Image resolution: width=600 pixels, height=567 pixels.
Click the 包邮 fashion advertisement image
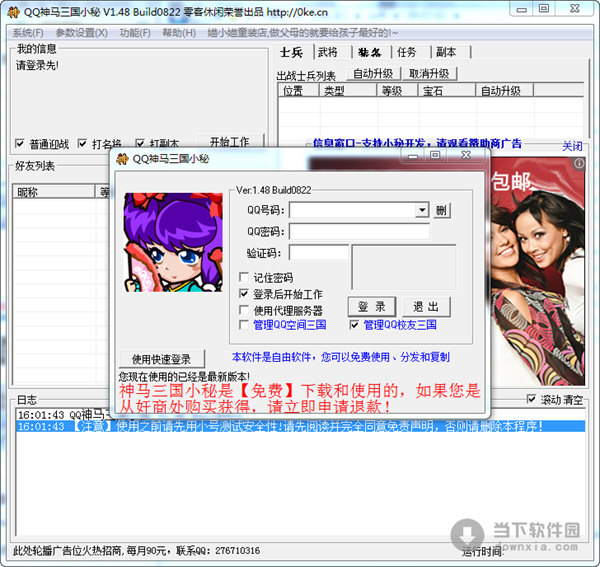tap(537, 271)
